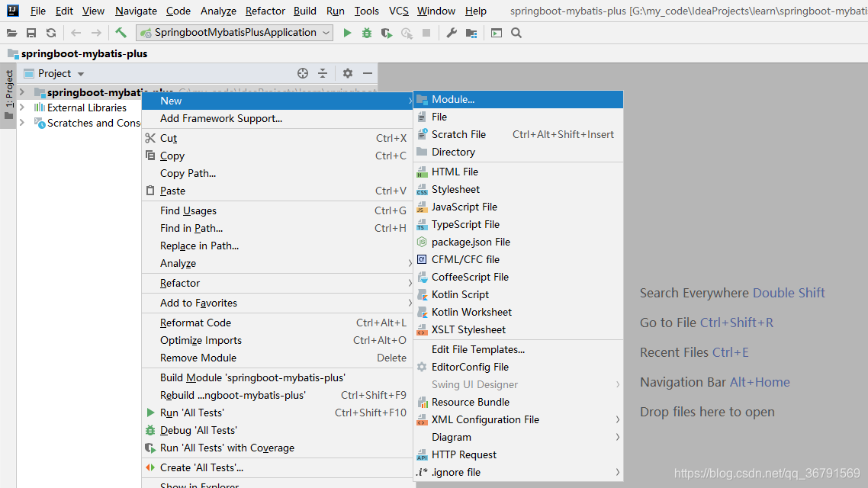This screenshot has height=488, width=868.
Task: Create an HTTP Request file
Action: (x=518, y=454)
